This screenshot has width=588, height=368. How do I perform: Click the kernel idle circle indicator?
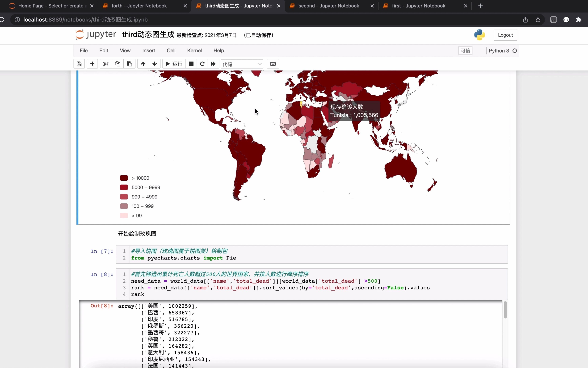515,51
